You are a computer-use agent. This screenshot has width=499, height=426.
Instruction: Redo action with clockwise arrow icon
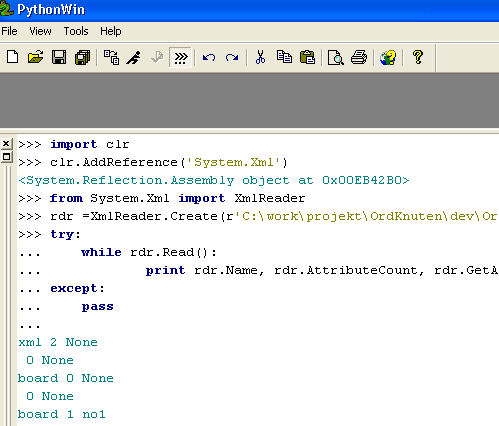[232, 58]
